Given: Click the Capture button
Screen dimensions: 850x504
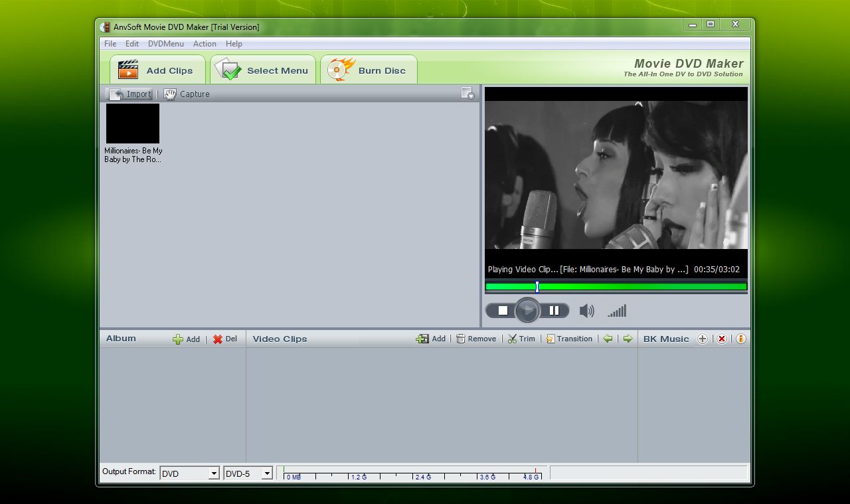Looking at the screenshot, I should pyautogui.click(x=187, y=94).
